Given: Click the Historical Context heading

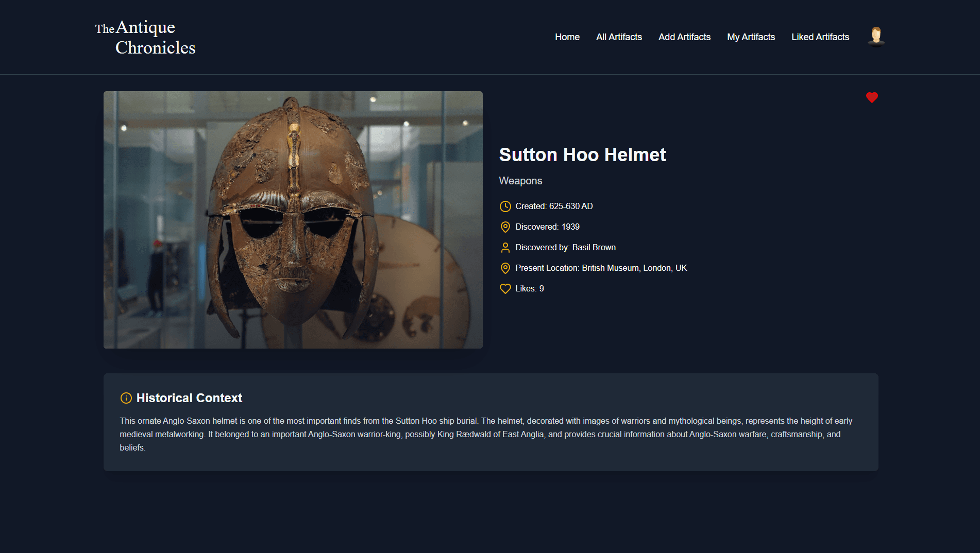Looking at the screenshot, I should coord(189,398).
